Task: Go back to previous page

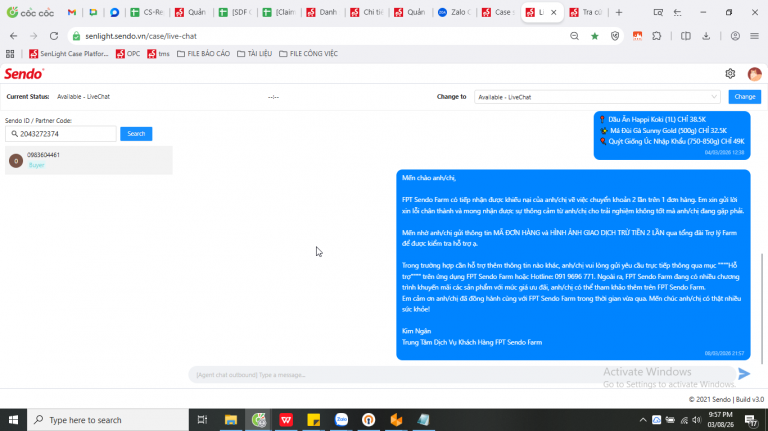Action: click(x=13, y=36)
